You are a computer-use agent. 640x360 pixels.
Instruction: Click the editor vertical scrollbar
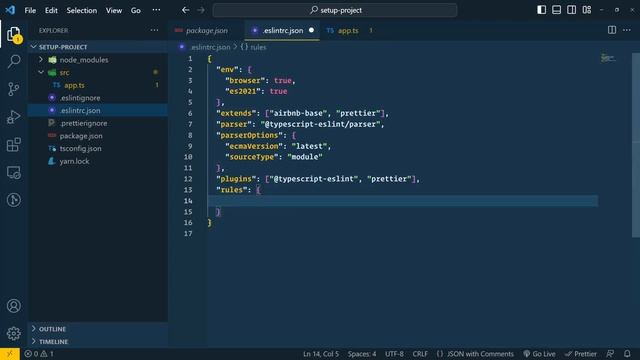point(636,145)
